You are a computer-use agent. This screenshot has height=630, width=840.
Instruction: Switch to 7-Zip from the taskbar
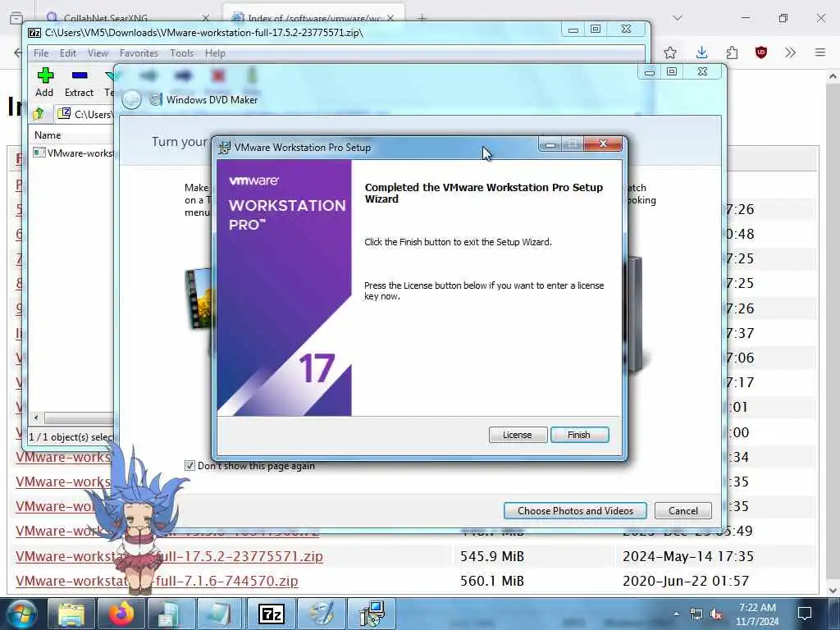point(271,614)
